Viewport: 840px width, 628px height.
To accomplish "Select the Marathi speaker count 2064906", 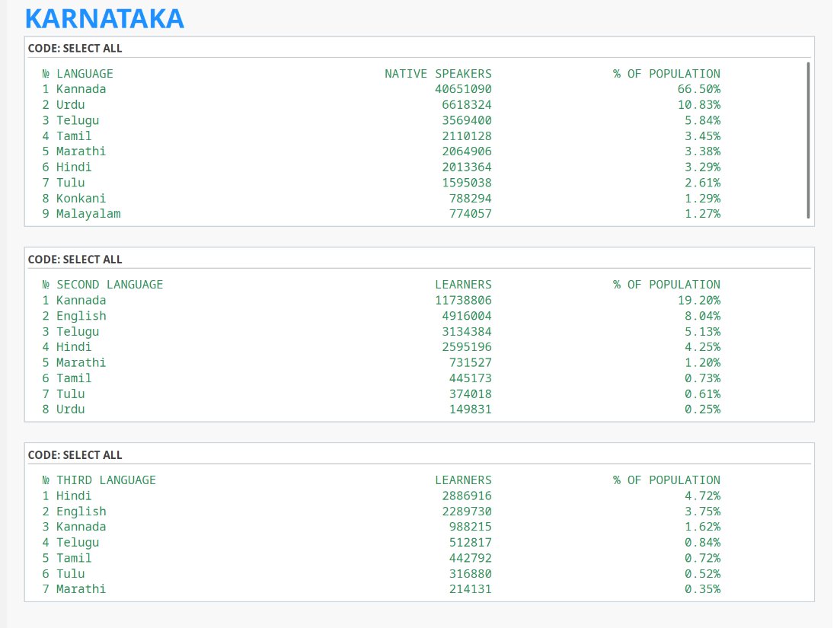I will coord(467,151).
